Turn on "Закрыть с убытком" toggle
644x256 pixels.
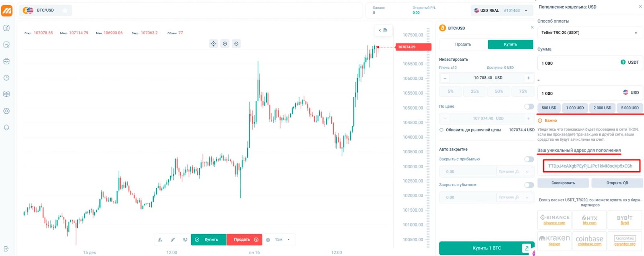pyautogui.click(x=529, y=185)
